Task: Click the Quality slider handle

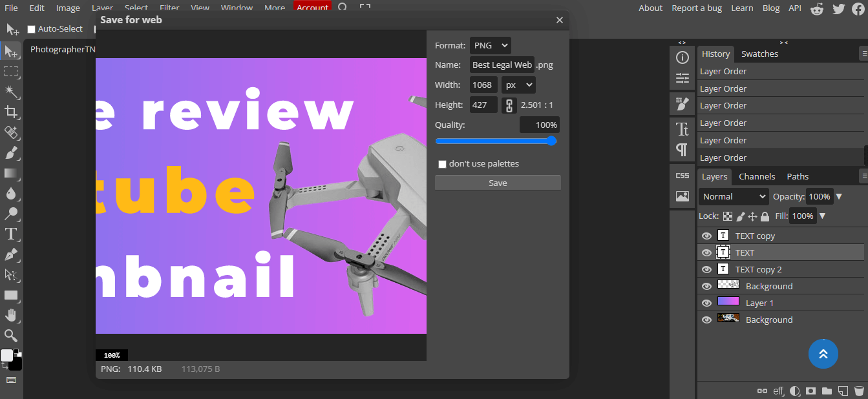Action: click(x=551, y=141)
